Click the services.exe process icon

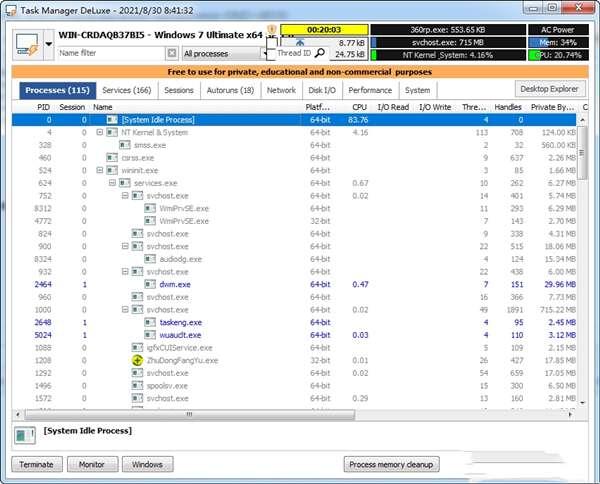tap(124, 183)
